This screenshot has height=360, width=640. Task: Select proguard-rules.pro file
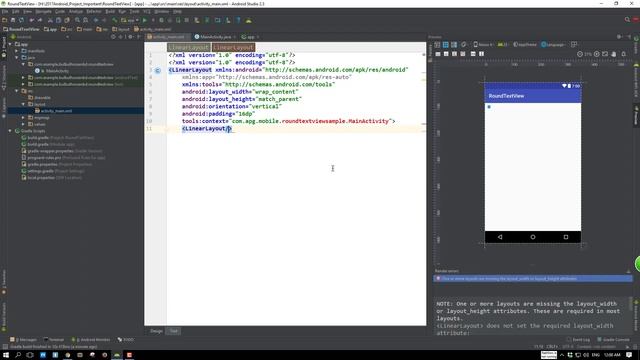click(x=63, y=158)
